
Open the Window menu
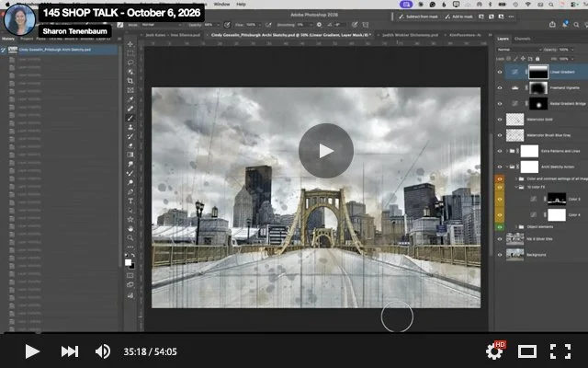click(221, 4)
